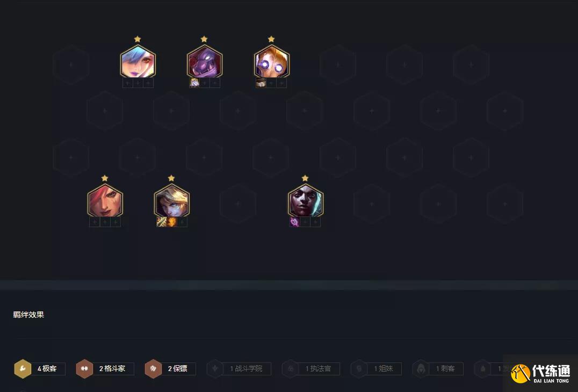578x392 pixels.
Task: Click the item equipped on purple beast champion
Action: 194,83
